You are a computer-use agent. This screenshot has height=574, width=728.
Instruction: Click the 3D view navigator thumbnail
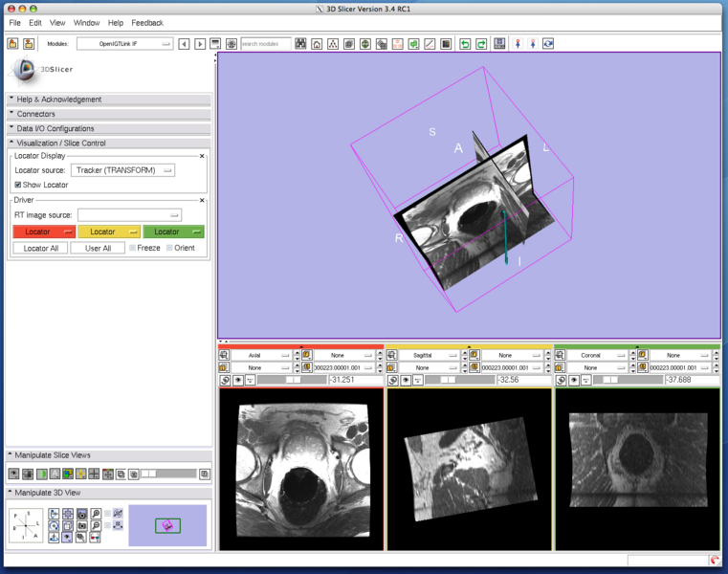pyautogui.click(x=167, y=525)
